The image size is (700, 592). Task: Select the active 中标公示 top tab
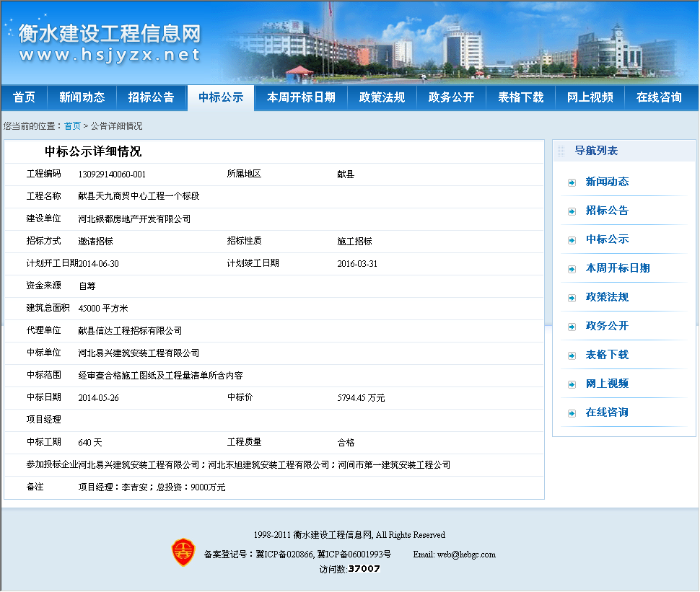click(x=221, y=97)
